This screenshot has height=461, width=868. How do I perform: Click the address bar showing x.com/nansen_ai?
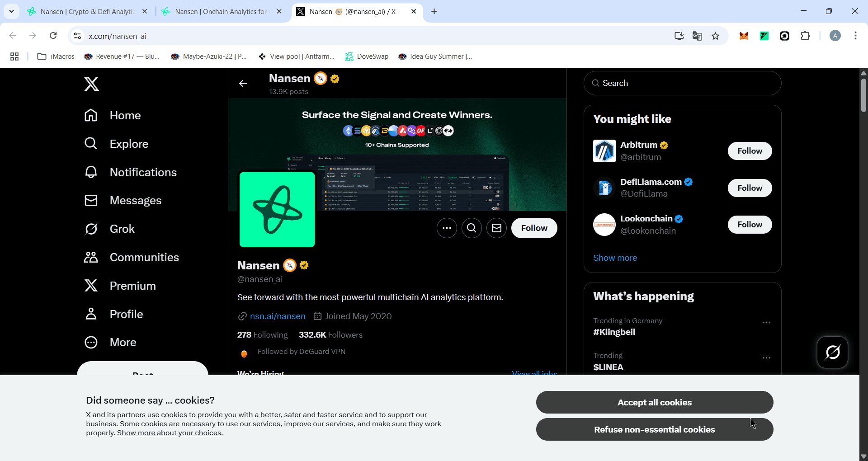point(371,36)
